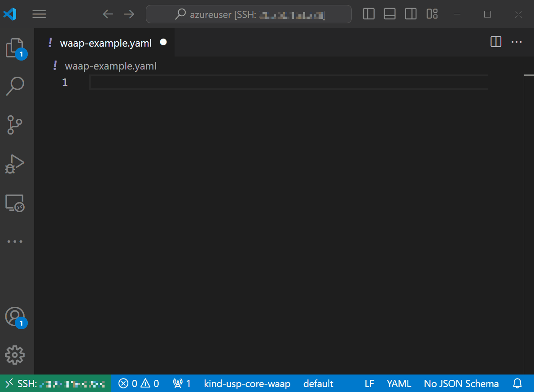Open the Manage settings gear

click(15, 355)
